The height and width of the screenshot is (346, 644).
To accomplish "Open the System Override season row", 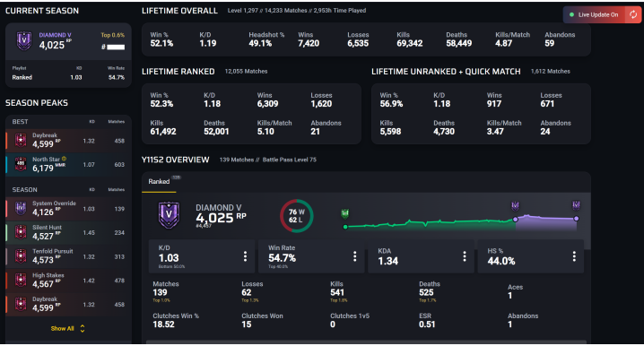I will (x=68, y=209).
